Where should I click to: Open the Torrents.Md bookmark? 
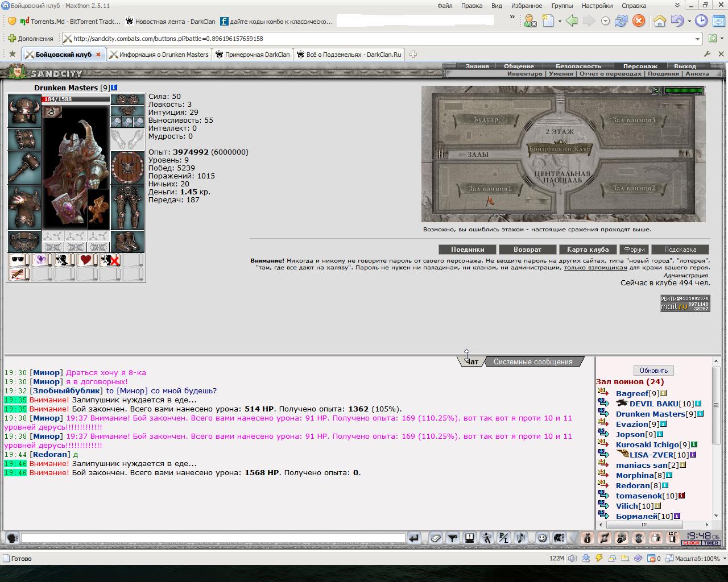pyautogui.click(x=71, y=22)
